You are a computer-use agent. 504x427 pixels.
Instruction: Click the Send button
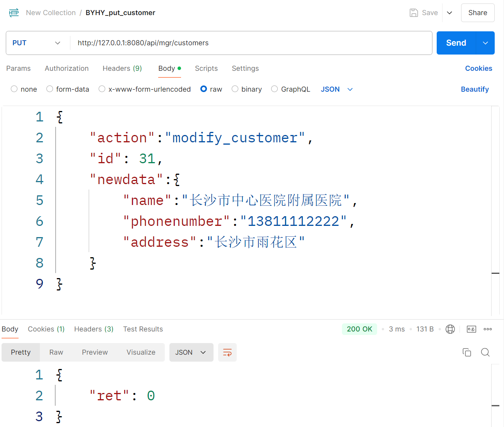click(456, 43)
